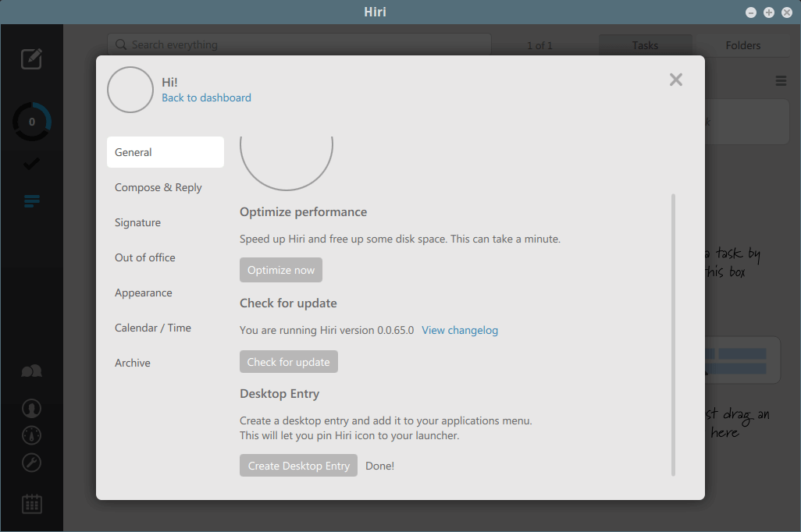Open the chat bubbles feedback icon
801x532 pixels.
pyautogui.click(x=32, y=371)
